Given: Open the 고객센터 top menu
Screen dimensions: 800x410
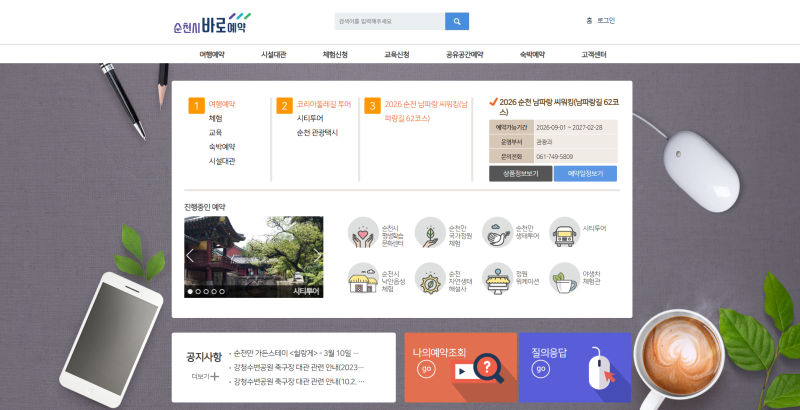Looking at the screenshot, I should pos(593,55).
